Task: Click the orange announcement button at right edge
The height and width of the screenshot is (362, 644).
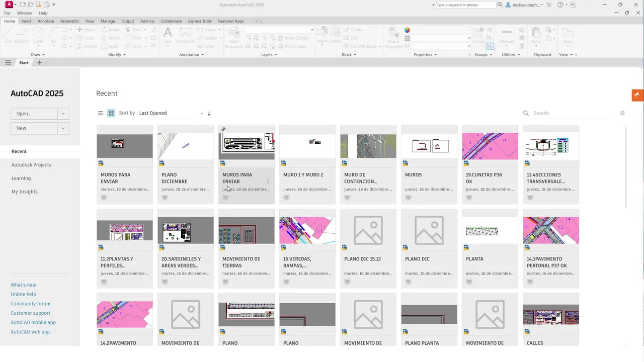Action: (637, 95)
